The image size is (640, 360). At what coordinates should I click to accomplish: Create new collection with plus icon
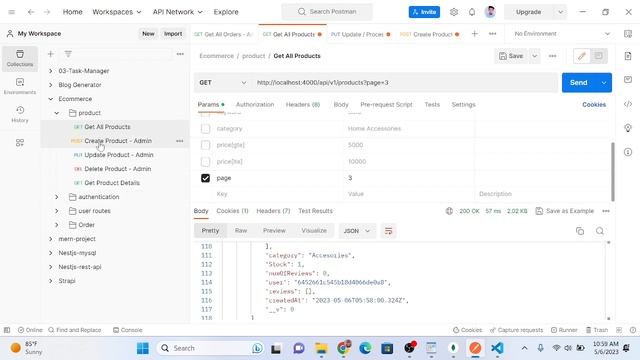coord(51,54)
